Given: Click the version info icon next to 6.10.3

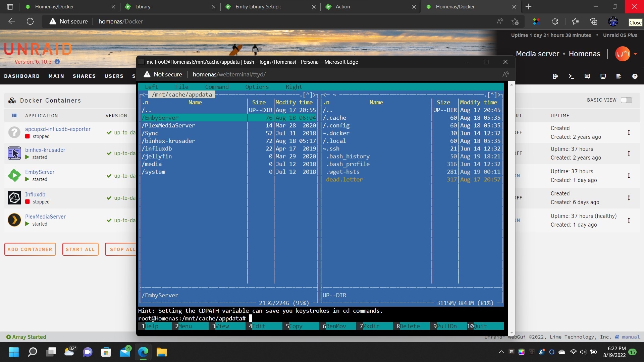Looking at the screenshot, I should (x=57, y=62).
